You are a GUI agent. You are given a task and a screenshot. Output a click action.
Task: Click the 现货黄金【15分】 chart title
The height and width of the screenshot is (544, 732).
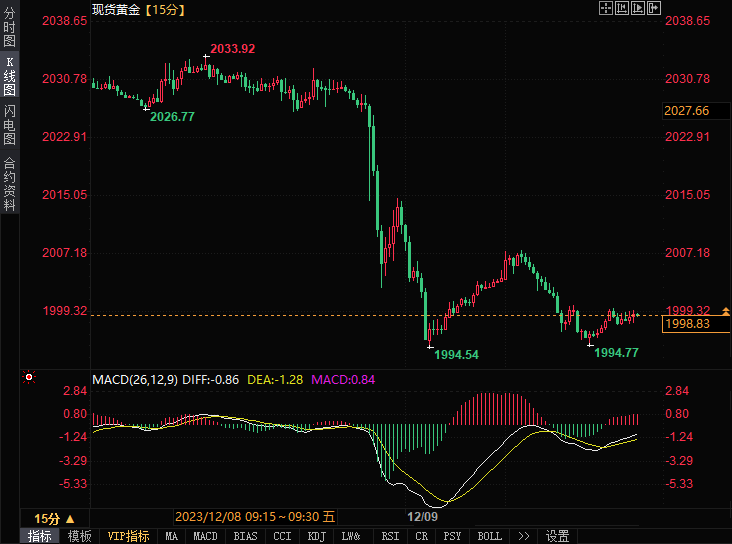[x=138, y=10]
